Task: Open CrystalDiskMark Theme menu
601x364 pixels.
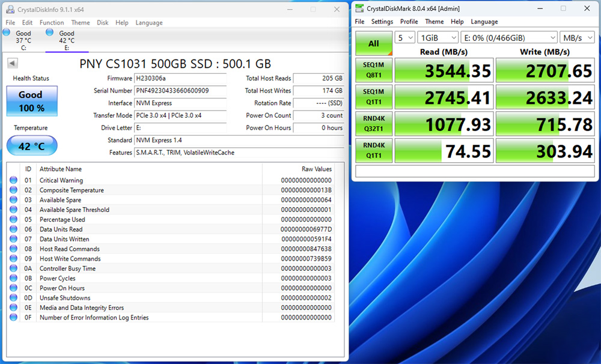Action: [435, 22]
